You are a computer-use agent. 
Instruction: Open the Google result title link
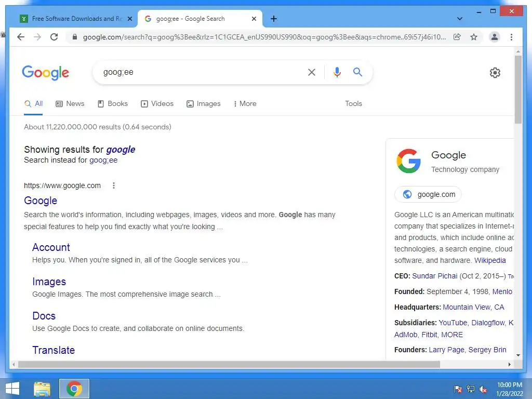click(41, 201)
